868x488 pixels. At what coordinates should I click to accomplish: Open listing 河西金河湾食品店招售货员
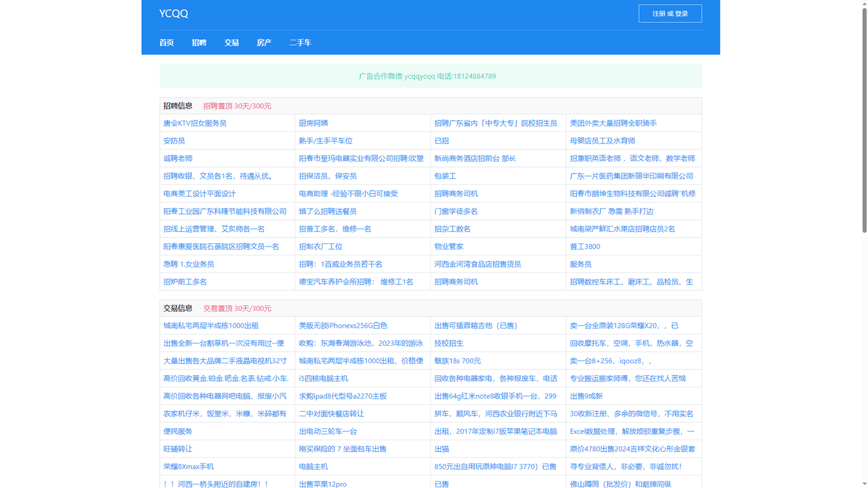pyautogui.click(x=477, y=264)
